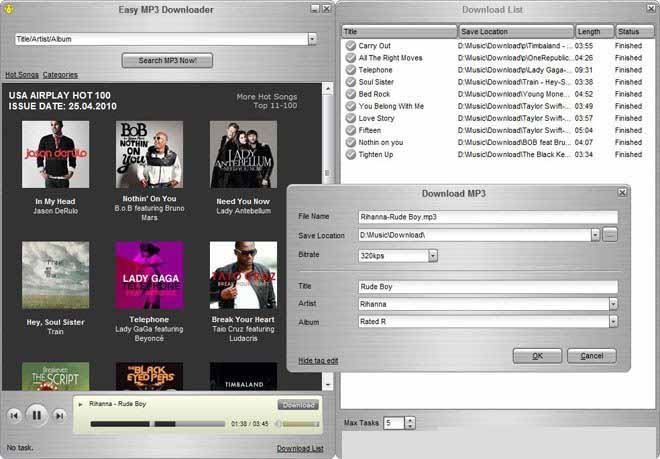This screenshot has width=660, height=459.
Task: Select the Hey, Soul Sister Train cover
Action: click(56, 275)
